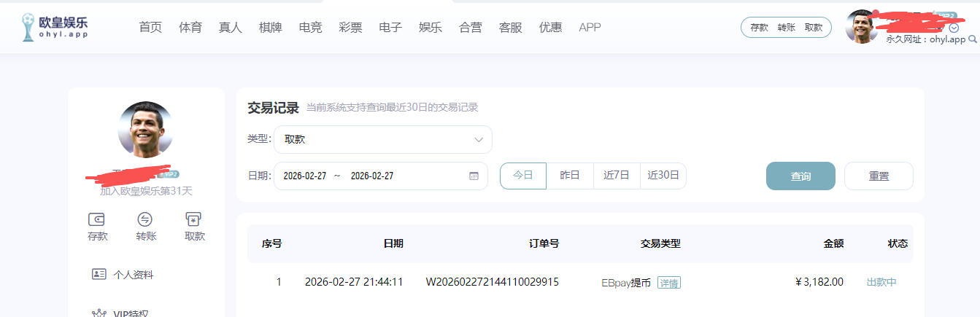The image size is (980, 317).
Task: Click the magnifier icon beside 永久网址
Action: coord(972,40)
